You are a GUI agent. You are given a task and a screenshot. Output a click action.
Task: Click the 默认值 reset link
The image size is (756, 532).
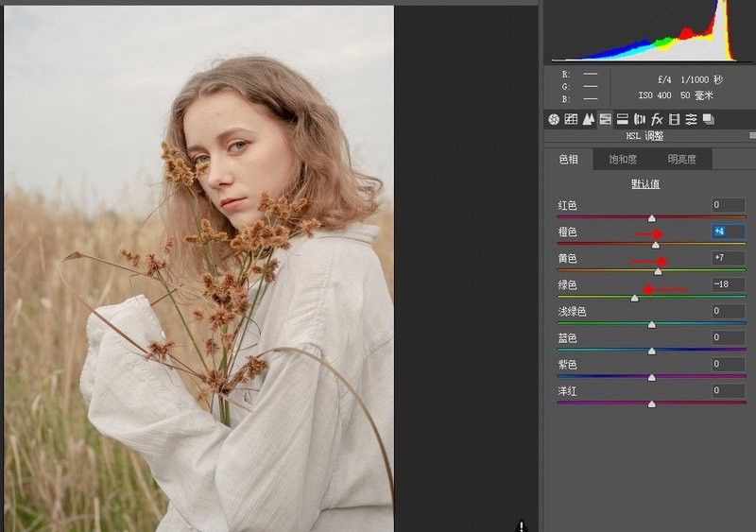point(645,184)
